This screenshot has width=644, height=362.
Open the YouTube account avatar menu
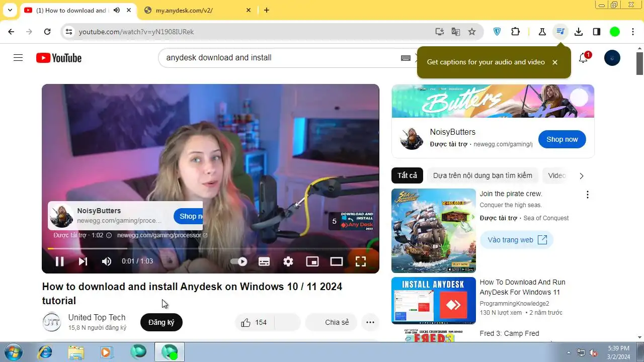click(x=612, y=58)
